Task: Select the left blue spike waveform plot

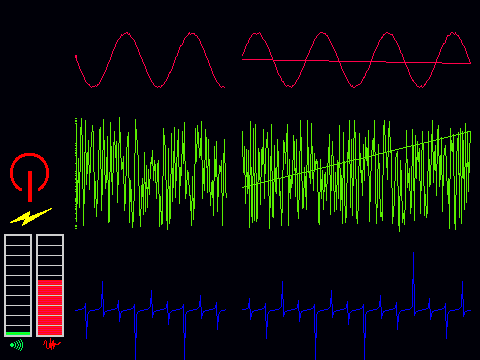Action: (150, 320)
